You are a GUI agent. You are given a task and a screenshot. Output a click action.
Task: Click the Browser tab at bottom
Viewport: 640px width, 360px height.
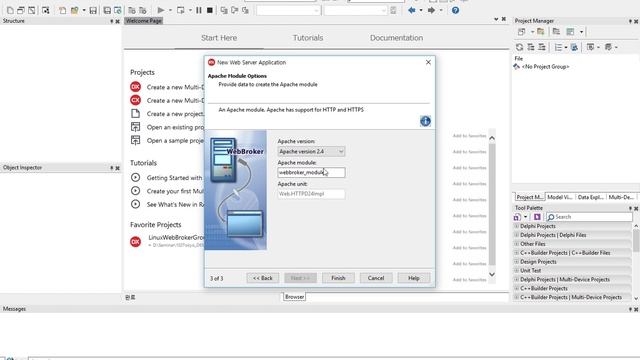[x=294, y=297]
